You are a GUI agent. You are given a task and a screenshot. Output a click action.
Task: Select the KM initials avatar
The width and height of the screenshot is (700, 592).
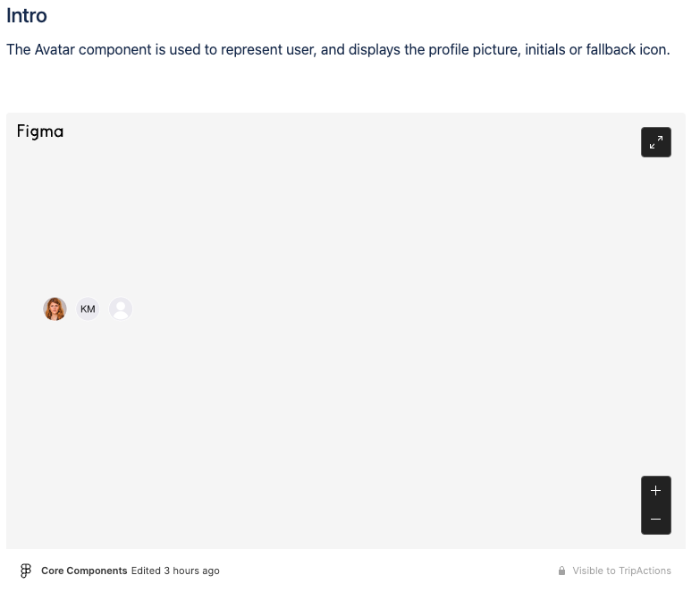[x=88, y=309]
